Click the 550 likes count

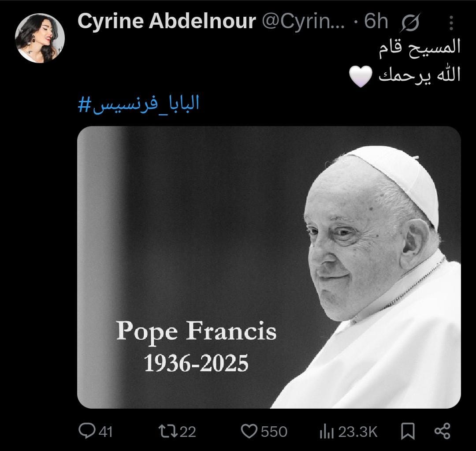pos(274,432)
